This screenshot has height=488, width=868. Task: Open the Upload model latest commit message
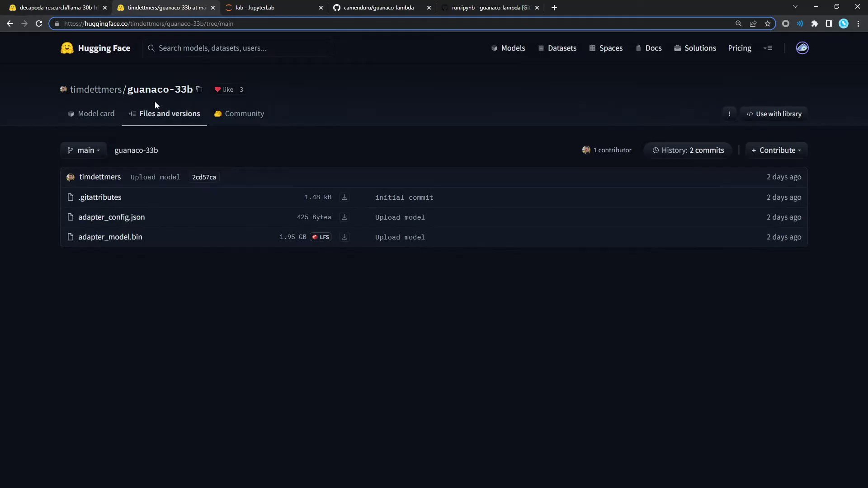[156, 177]
